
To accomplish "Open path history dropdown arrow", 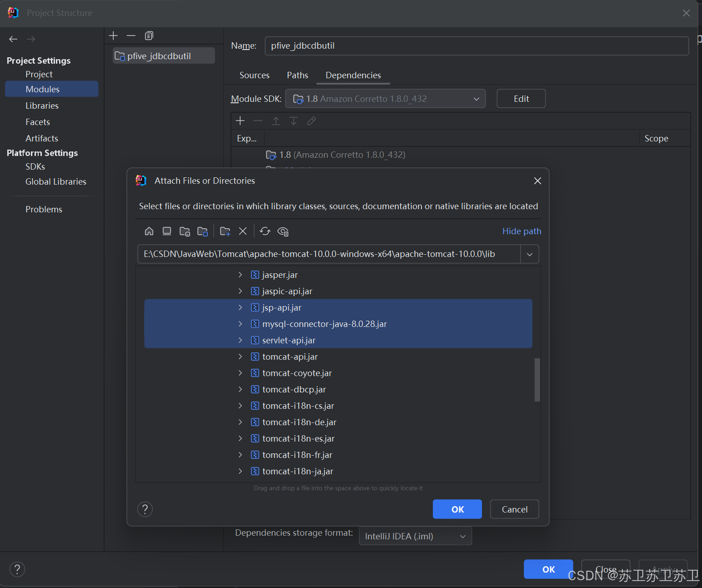I will pyautogui.click(x=530, y=254).
